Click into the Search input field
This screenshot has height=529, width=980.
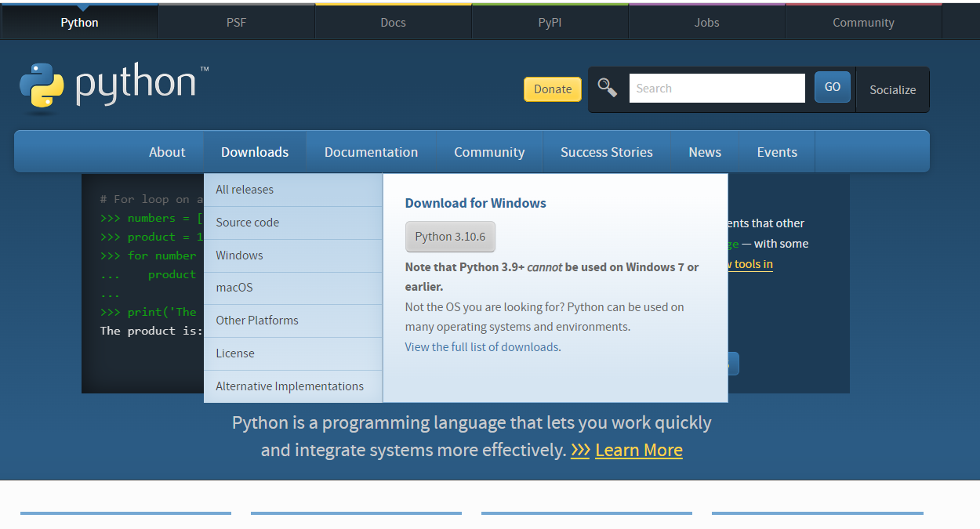717,88
